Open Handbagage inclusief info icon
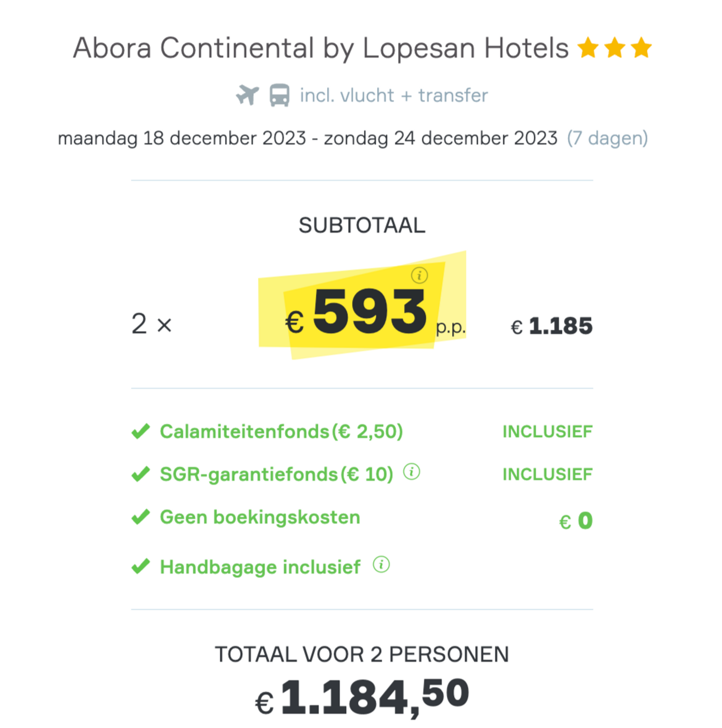The width and height of the screenshot is (722, 728). coord(381,564)
